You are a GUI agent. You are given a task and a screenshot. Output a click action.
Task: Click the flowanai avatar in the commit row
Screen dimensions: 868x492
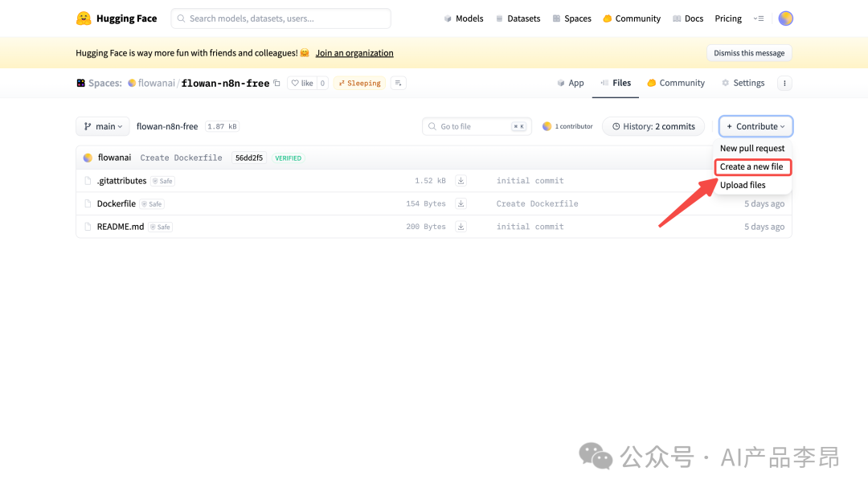(x=88, y=158)
